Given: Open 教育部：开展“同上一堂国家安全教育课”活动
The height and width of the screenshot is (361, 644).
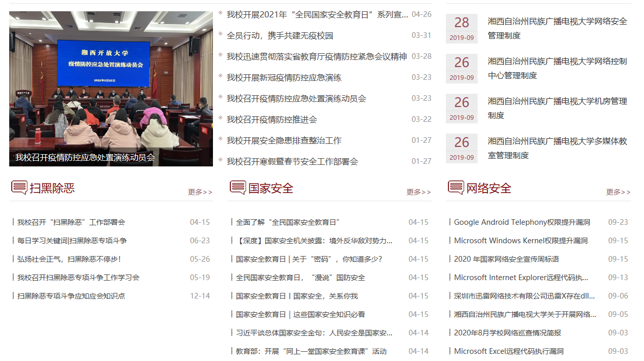Looking at the screenshot, I should pyautogui.click(x=311, y=351).
